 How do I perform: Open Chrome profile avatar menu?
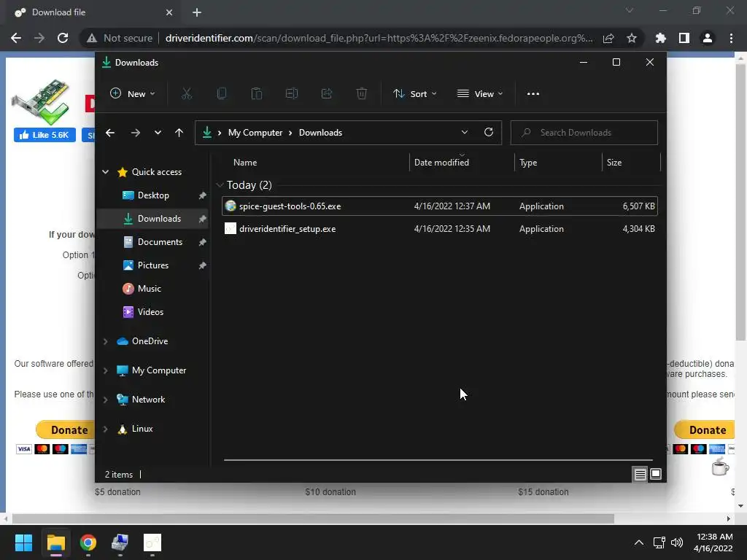[708, 38]
